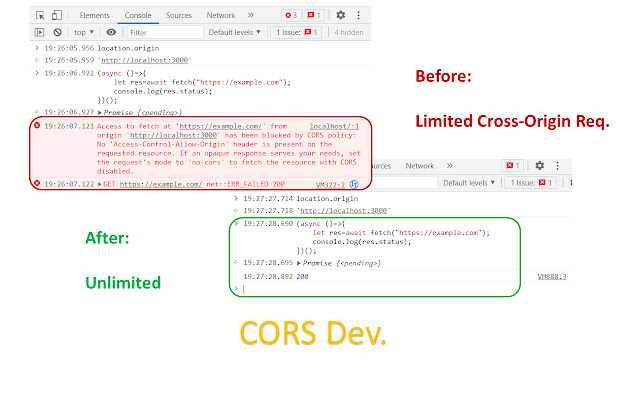640x400 pixels.
Task: Switch to the Console tab
Action: click(138, 16)
